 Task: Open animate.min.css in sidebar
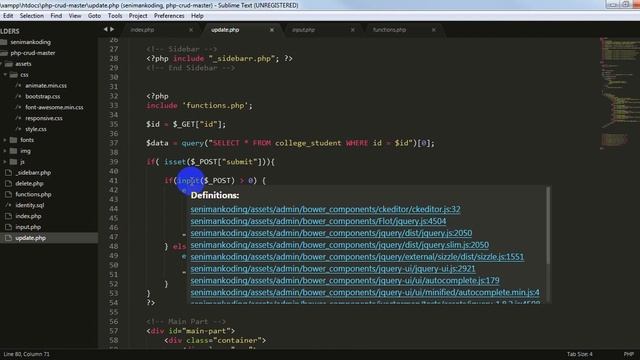click(46, 86)
